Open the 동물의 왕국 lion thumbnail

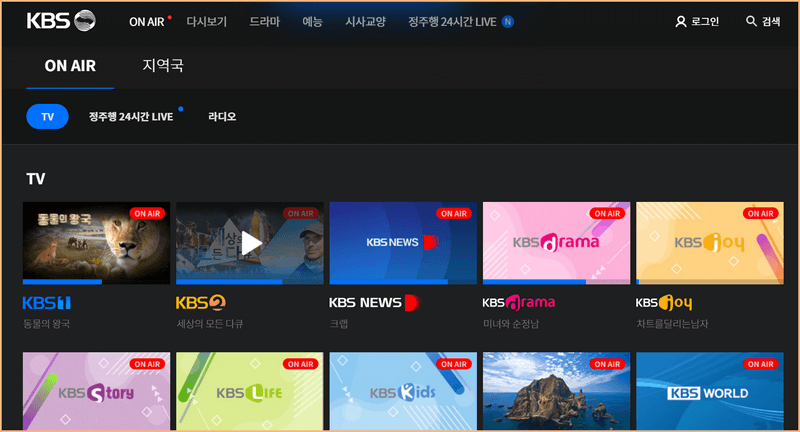tap(96, 243)
